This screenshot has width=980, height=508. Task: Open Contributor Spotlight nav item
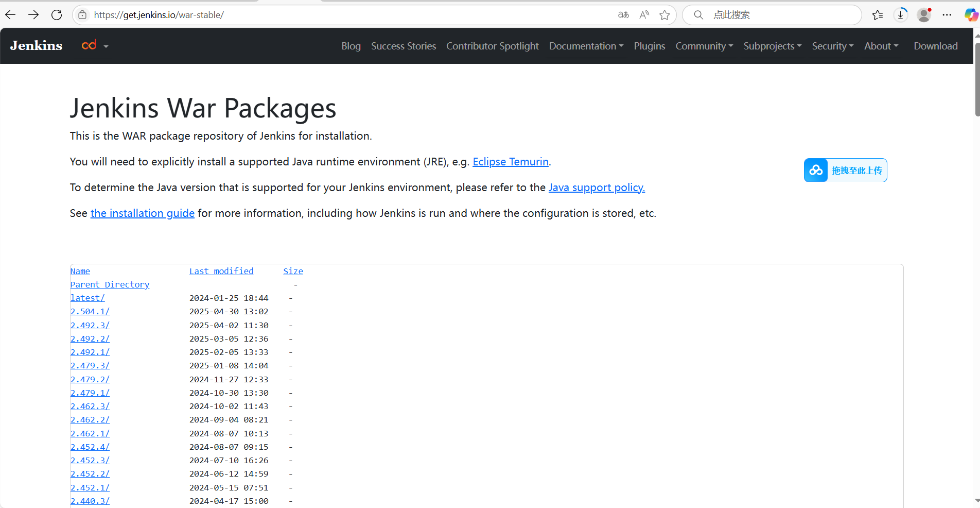493,46
